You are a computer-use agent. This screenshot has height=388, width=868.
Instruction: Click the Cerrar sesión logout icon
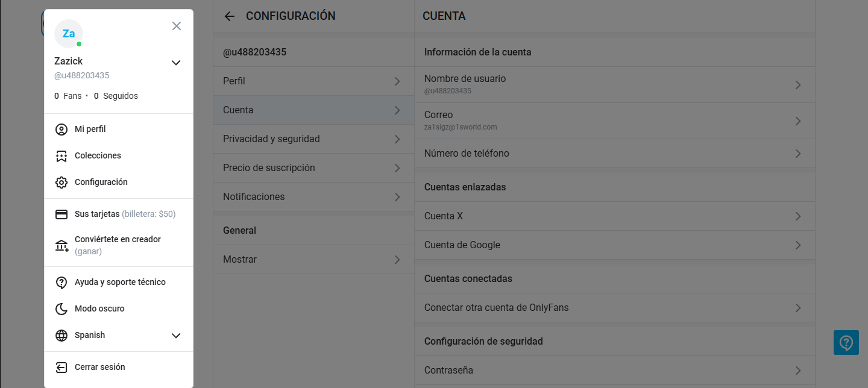point(61,368)
